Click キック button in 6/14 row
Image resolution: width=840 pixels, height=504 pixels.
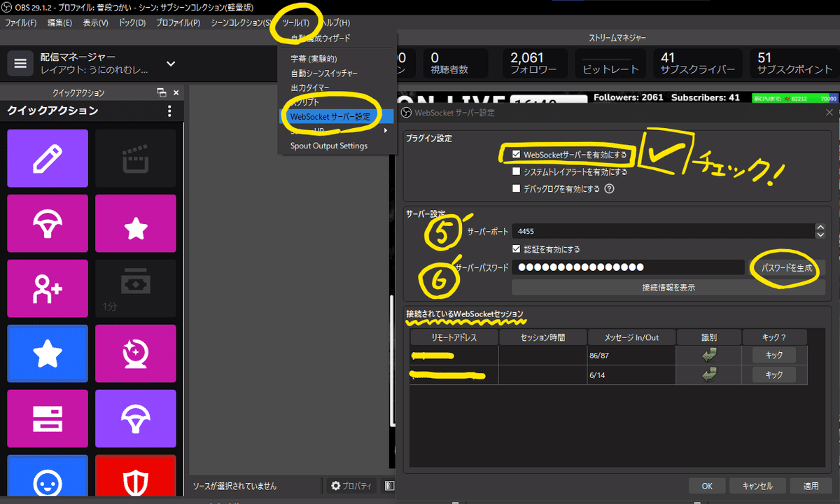774,374
